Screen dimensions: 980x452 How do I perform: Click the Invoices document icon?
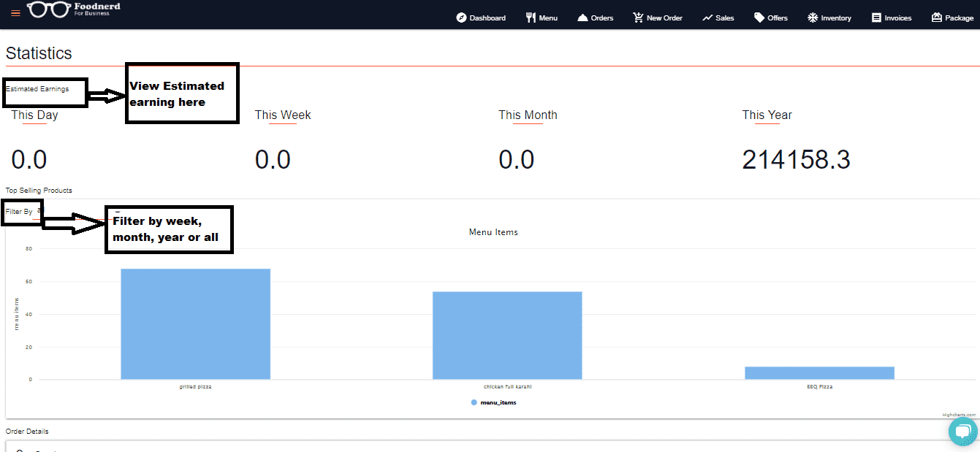pyautogui.click(x=876, y=18)
